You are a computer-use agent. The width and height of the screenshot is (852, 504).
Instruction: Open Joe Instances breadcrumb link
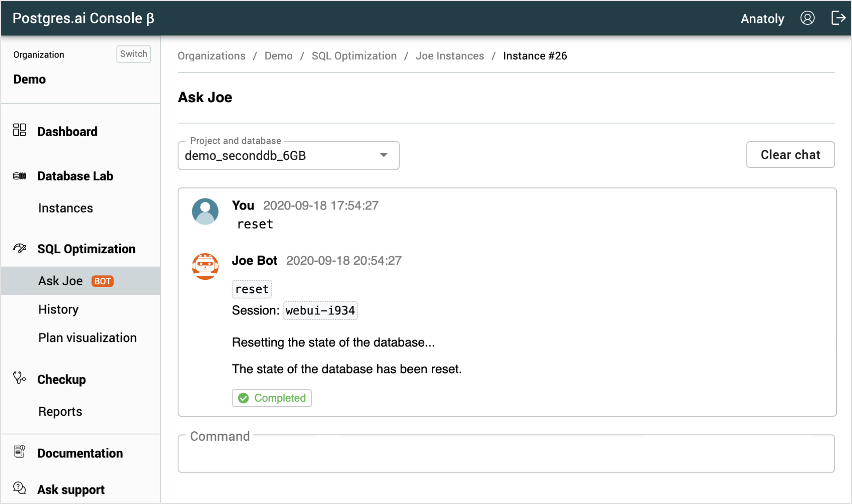pyautogui.click(x=450, y=56)
